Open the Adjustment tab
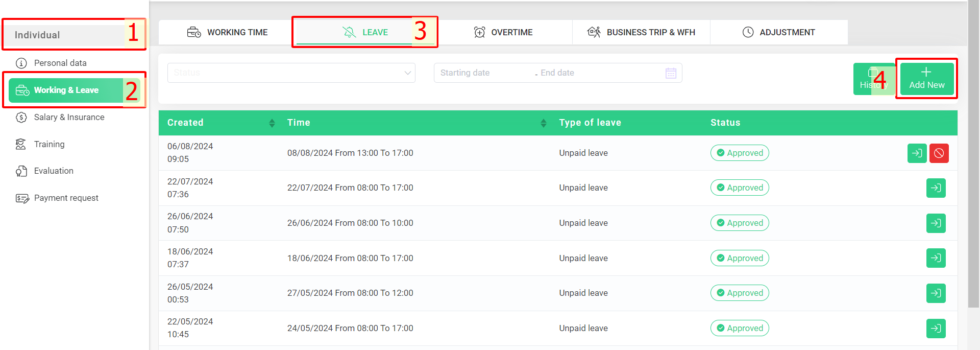This screenshot has width=980, height=350. tap(779, 32)
